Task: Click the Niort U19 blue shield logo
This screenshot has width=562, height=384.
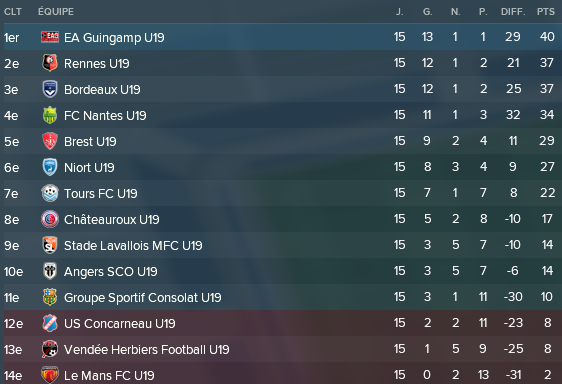Action: [x=50, y=167]
